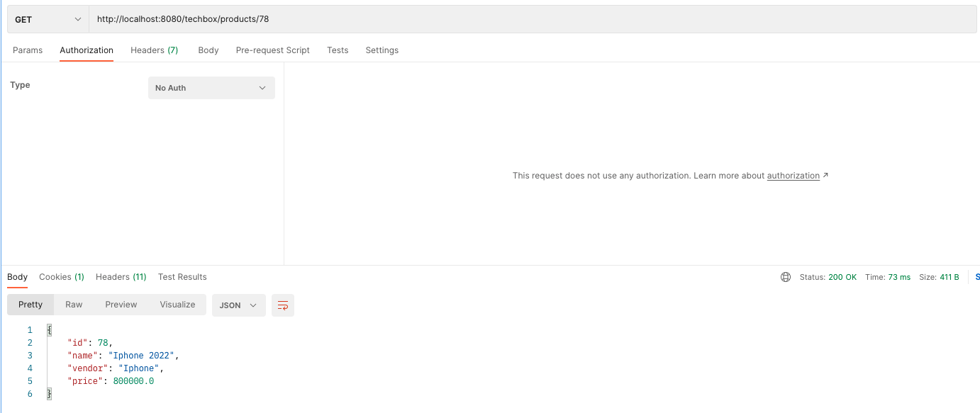Open the response Headers (11) tab

(121, 277)
